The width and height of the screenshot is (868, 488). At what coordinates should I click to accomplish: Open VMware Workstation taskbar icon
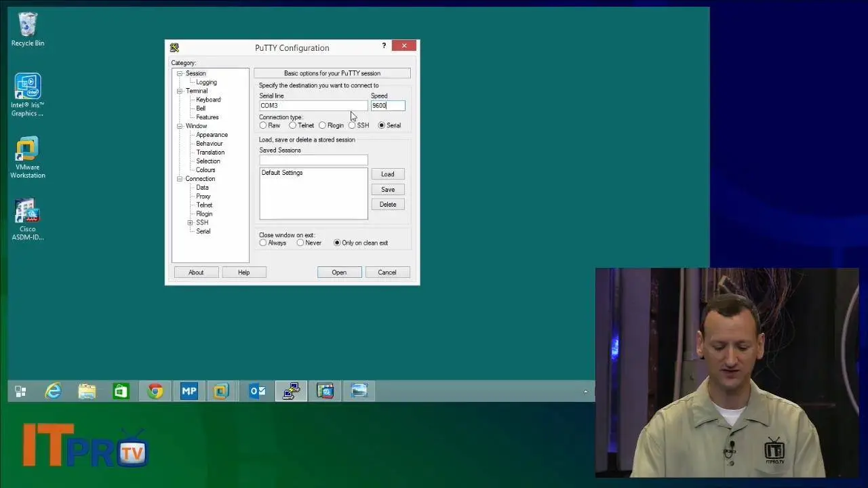222,391
